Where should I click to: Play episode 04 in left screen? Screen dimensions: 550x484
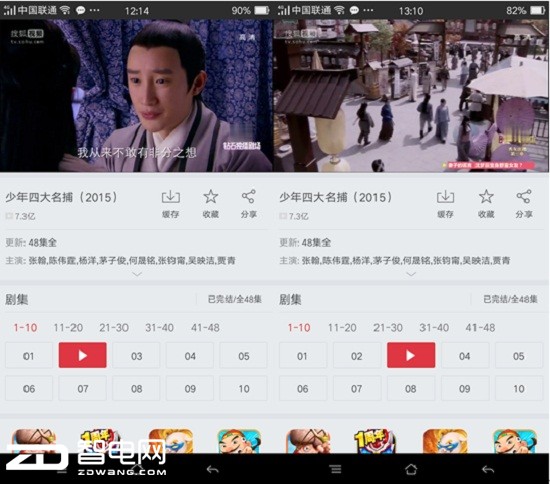190,356
